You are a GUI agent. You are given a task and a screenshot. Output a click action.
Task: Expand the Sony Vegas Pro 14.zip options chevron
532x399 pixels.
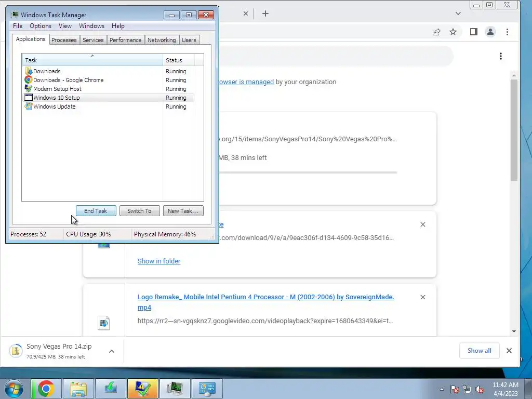pyautogui.click(x=112, y=351)
